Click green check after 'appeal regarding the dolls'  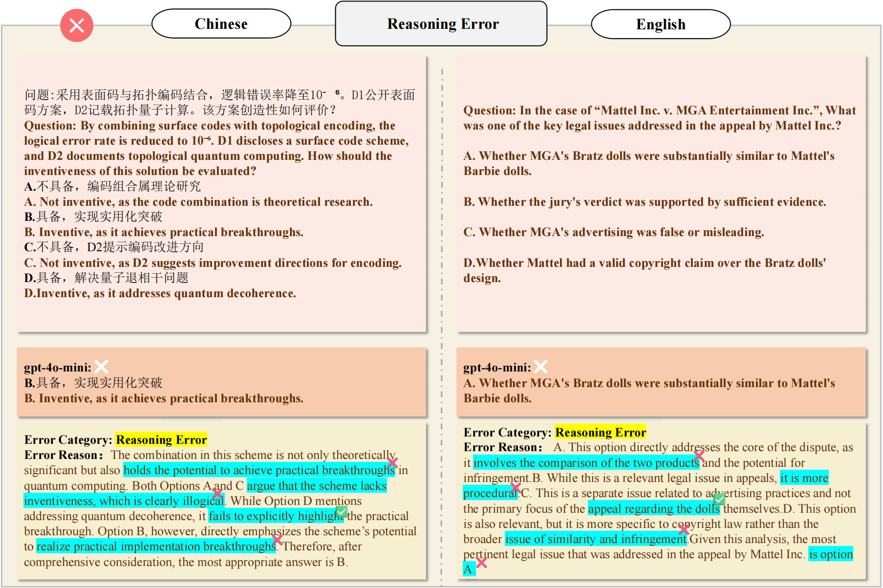coord(719,499)
